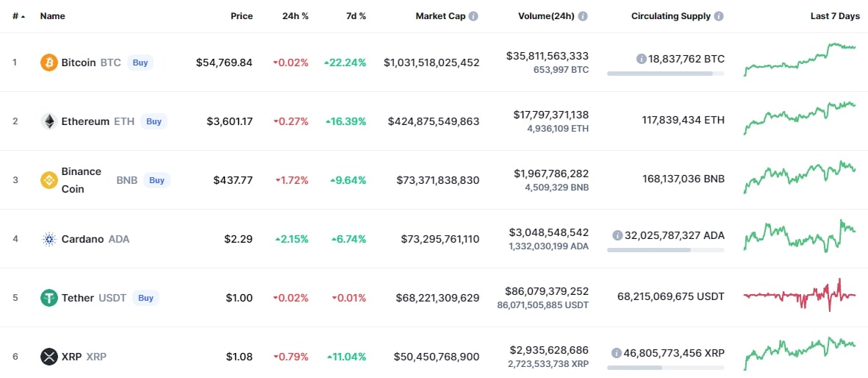
Task: Click Bitcoin market cap $1,031,518,025,452
Action: [x=431, y=63]
